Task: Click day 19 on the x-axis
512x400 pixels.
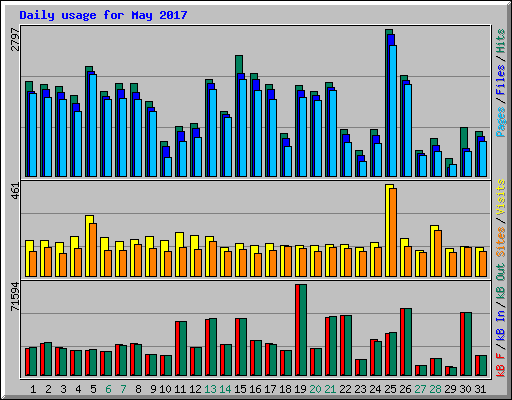Action: click(x=300, y=389)
